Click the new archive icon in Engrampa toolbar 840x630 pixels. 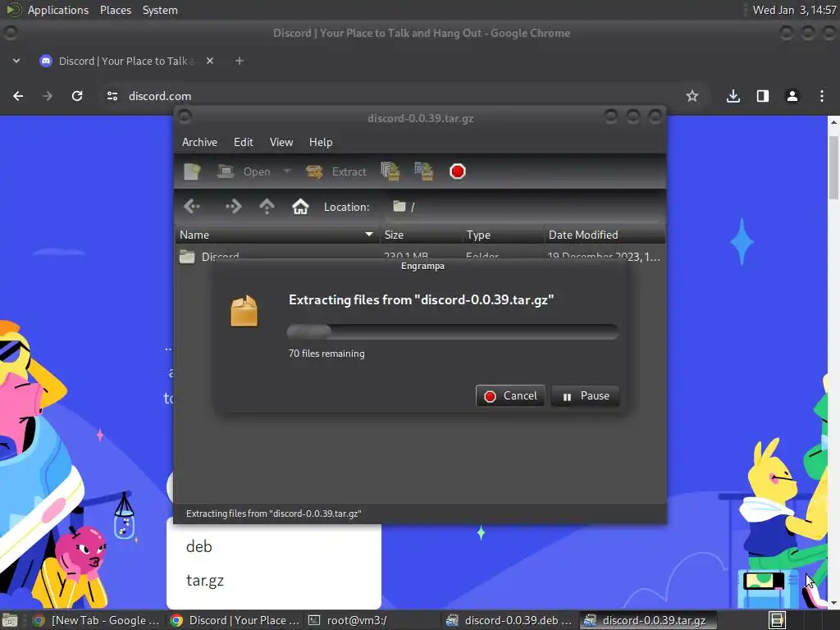click(x=192, y=171)
